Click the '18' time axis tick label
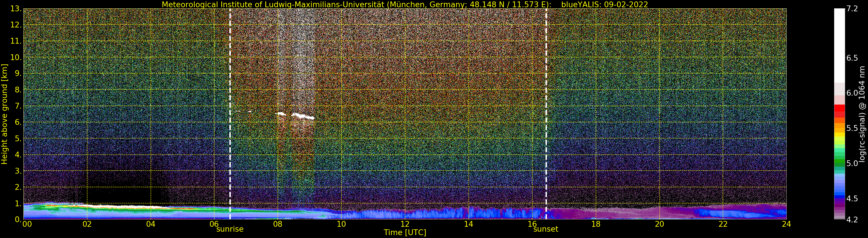Image resolution: width=868 pixels, height=238 pixels. pos(596,224)
